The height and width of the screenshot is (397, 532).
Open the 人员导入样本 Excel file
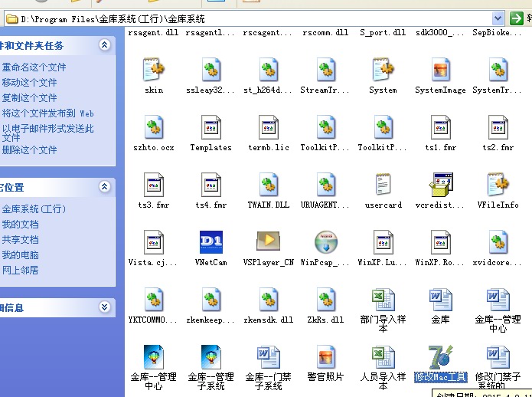(383, 358)
